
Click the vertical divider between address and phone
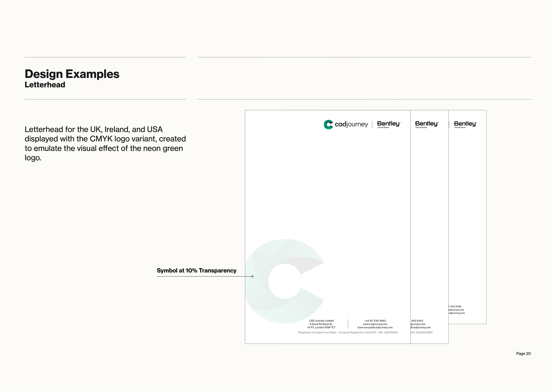click(x=348, y=324)
